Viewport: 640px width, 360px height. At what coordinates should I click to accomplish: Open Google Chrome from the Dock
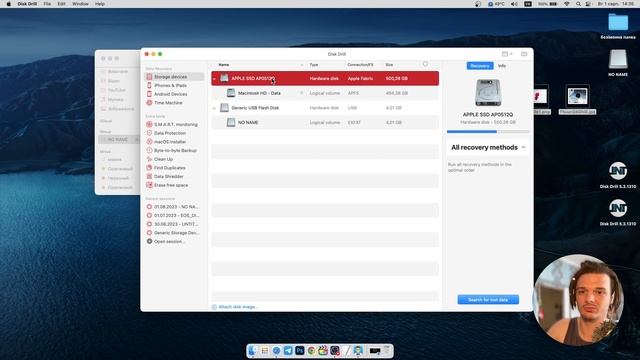311,350
